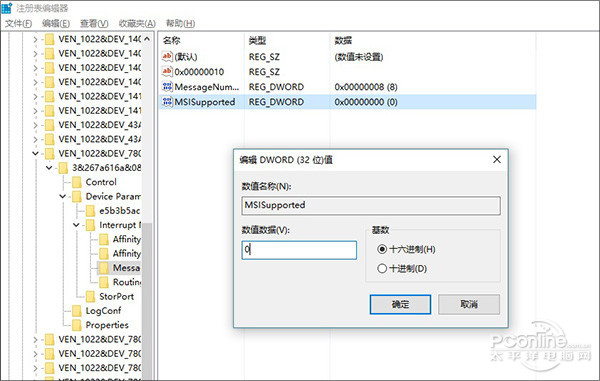This screenshot has height=381, width=600.
Task: Click the tree pane vertical scrollbar thumb
Action: coord(147,301)
